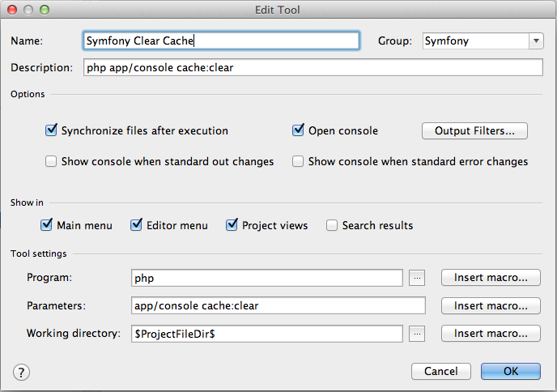Screen dimensions: 557x392
Task: Insert macro for Program field
Action: pyautogui.click(x=491, y=278)
